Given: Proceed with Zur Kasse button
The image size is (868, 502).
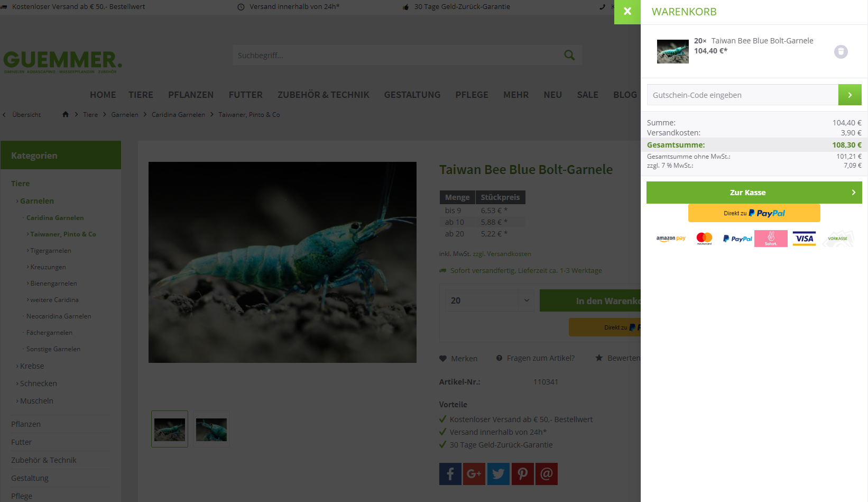Looking at the screenshot, I should click(x=754, y=193).
